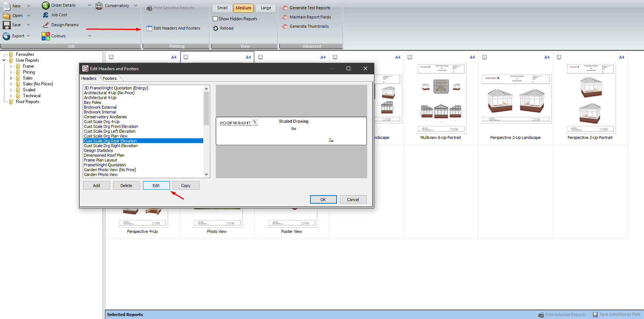This screenshot has height=319, width=644.
Task: Click the Copy button in dialog
Action: 186,186
